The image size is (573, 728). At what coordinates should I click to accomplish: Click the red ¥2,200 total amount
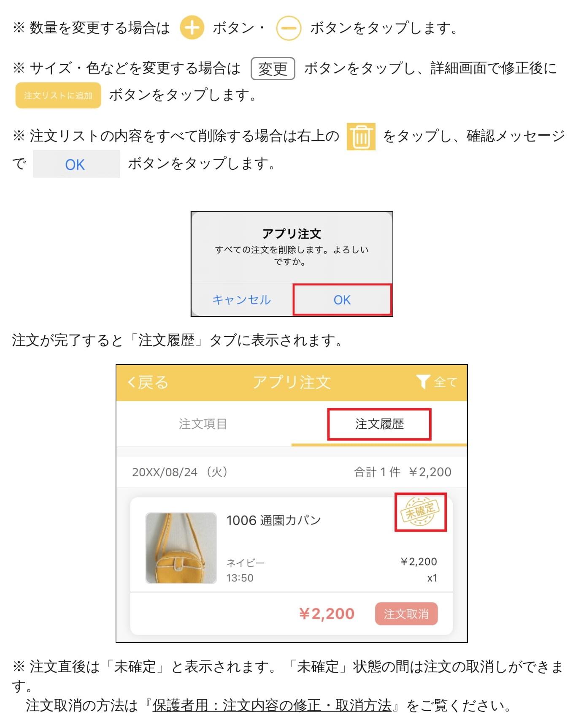click(x=327, y=614)
